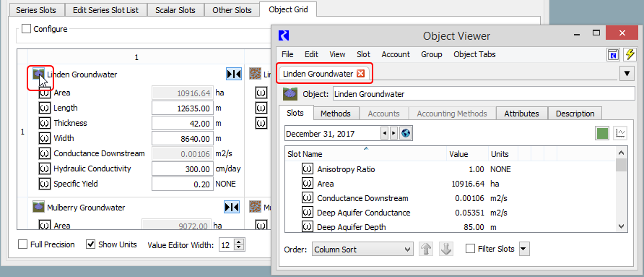The width and height of the screenshot is (644, 277).
Task: Expand the Filter Slots options arrow
Action: pyautogui.click(x=524, y=249)
